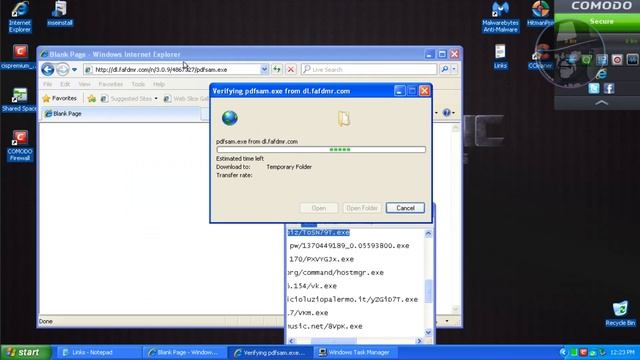Click Add to Favorites Bar icon
The height and width of the screenshot is (360, 640).
click(91, 98)
